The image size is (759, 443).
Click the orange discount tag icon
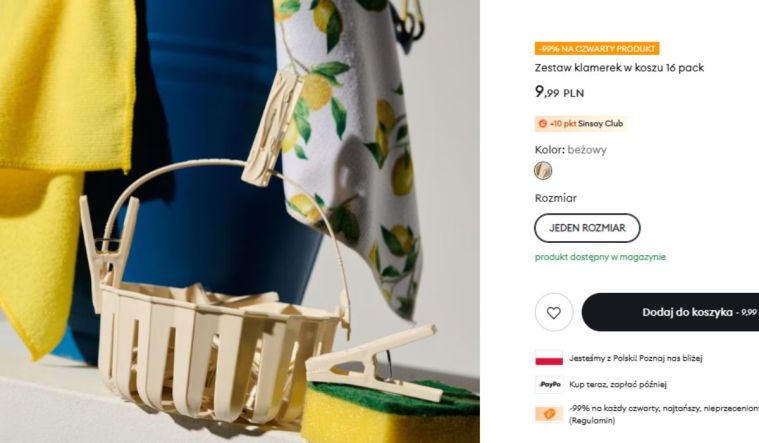click(x=549, y=414)
